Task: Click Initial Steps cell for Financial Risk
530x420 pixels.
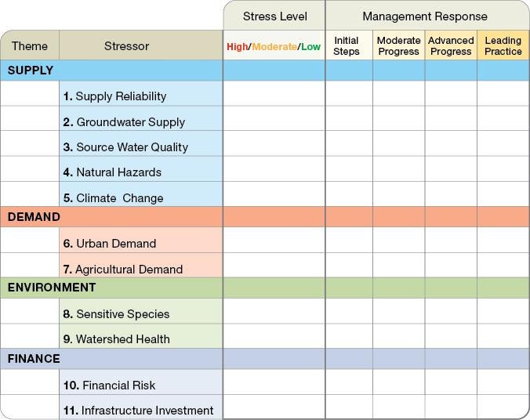Action: (x=349, y=385)
